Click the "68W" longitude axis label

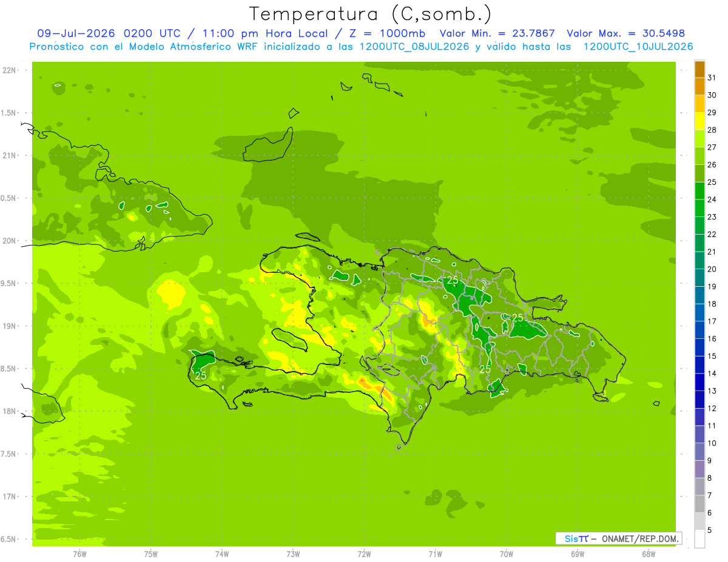649,554
